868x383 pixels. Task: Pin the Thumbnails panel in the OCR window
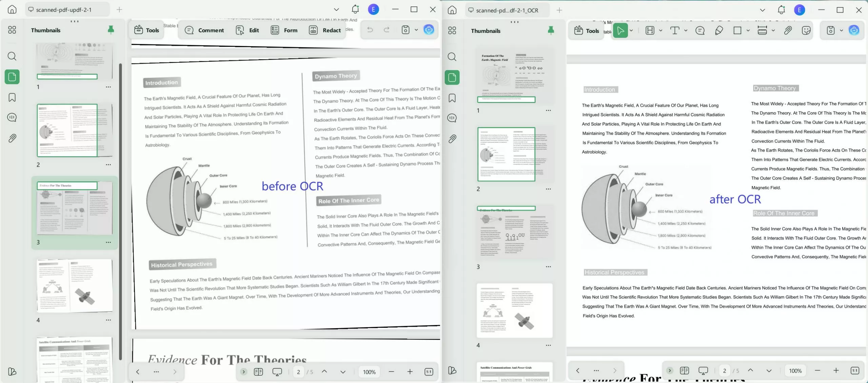(x=551, y=30)
